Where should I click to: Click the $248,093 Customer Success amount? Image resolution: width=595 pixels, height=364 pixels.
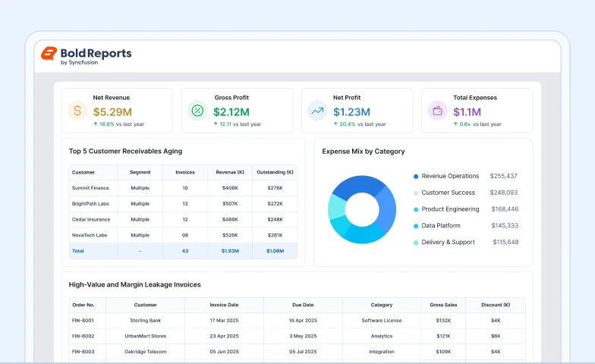coord(504,193)
